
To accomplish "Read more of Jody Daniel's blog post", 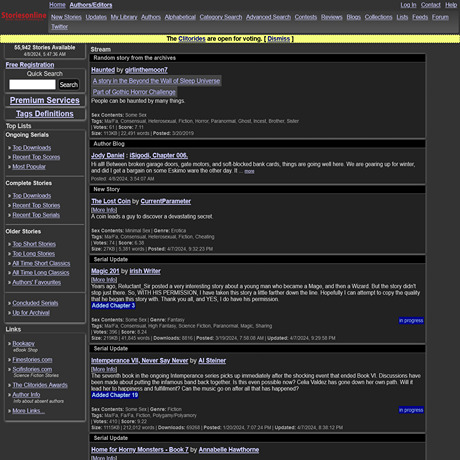I will (249, 171).
